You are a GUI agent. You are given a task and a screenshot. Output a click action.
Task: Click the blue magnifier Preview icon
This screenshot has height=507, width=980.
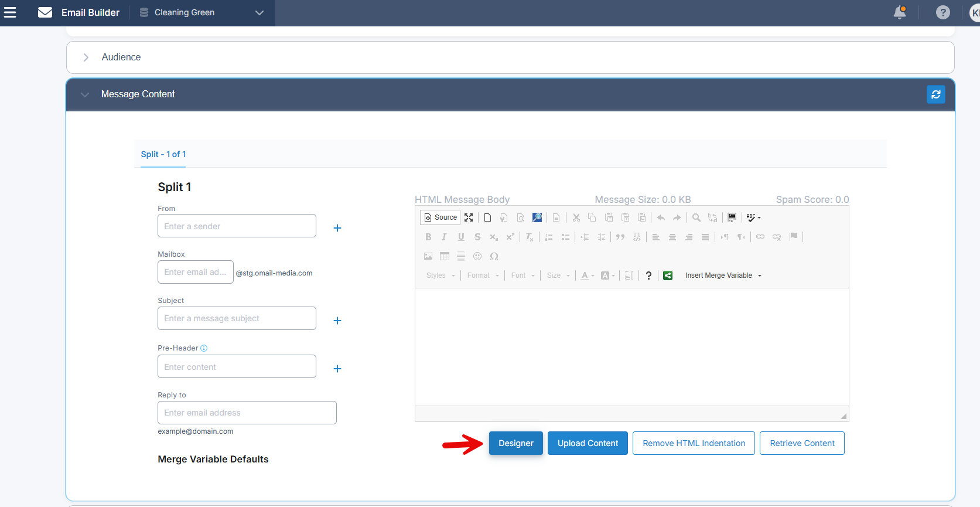tap(537, 217)
